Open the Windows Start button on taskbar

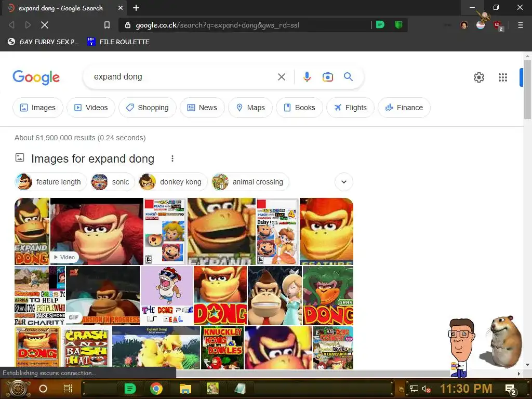coord(18,389)
